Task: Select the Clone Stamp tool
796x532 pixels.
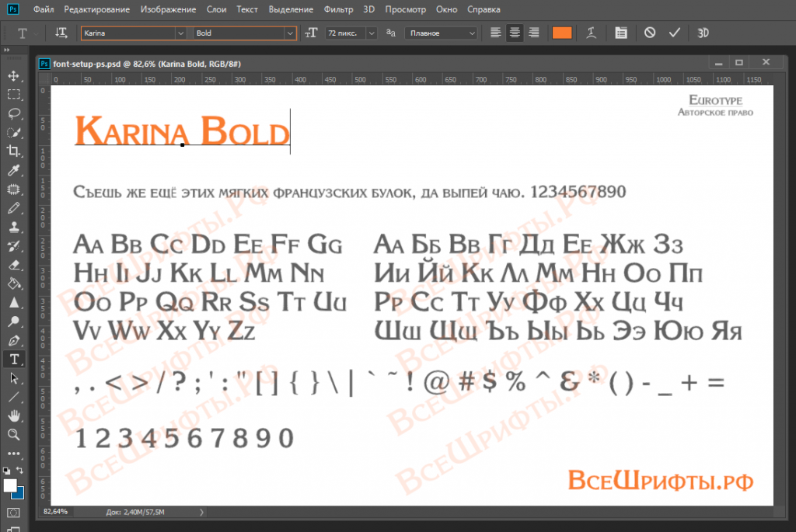Action: coord(14,227)
